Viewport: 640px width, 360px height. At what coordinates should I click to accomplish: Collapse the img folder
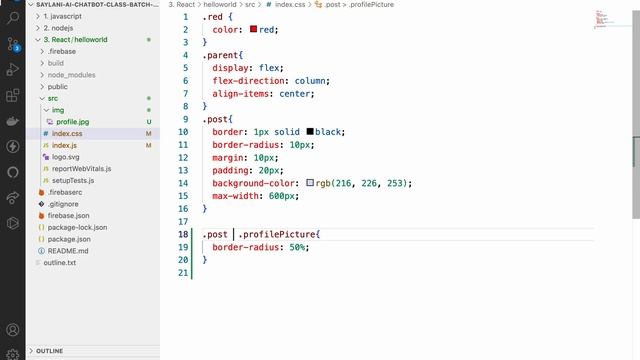[x=46, y=110]
